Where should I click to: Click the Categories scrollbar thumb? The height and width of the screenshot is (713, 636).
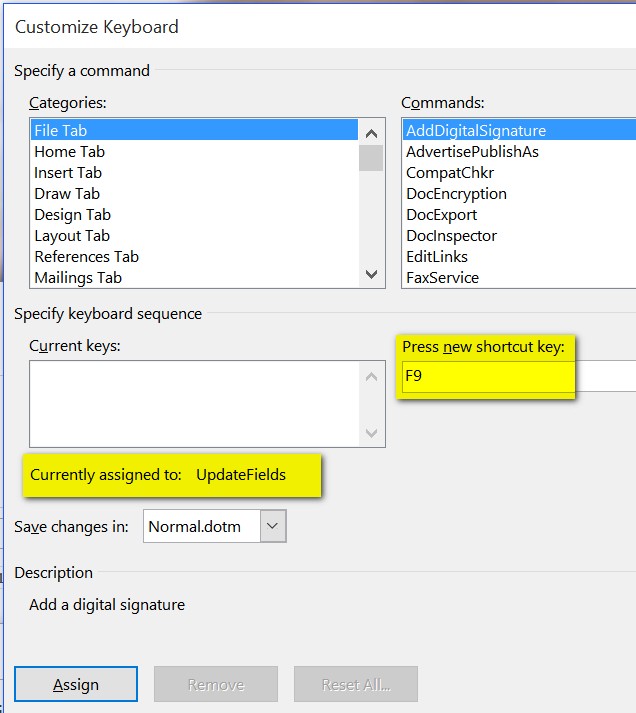click(371, 158)
